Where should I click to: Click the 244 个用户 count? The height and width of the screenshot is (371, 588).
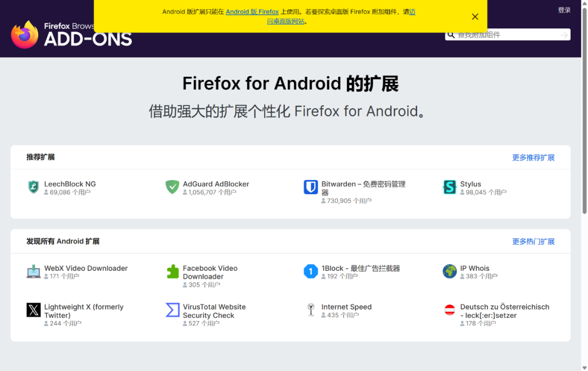[x=63, y=324]
